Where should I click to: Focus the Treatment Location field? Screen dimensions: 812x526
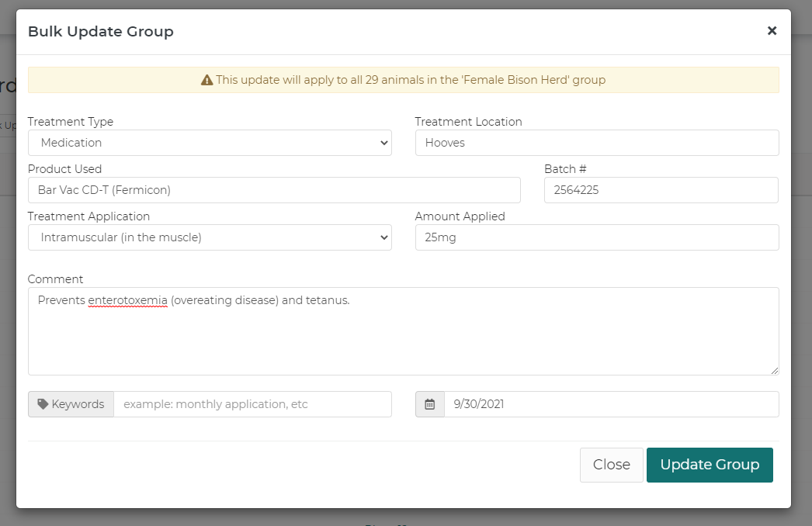pos(596,143)
